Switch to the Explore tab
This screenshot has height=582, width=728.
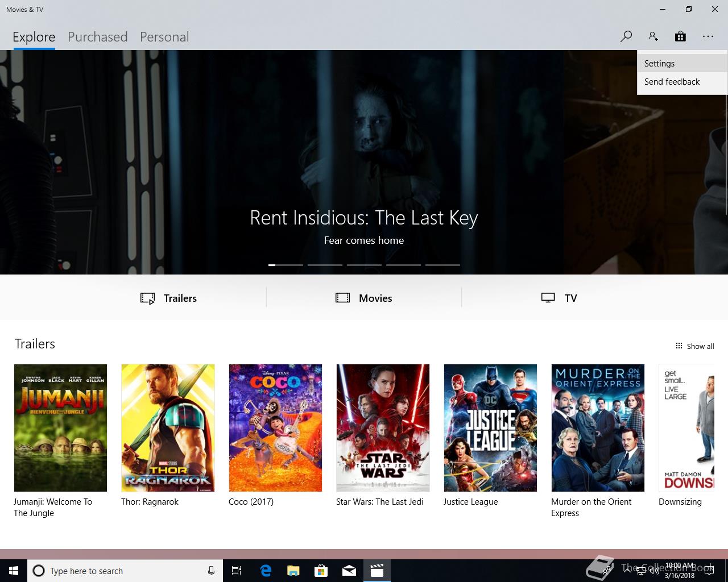(x=34, y=37)
